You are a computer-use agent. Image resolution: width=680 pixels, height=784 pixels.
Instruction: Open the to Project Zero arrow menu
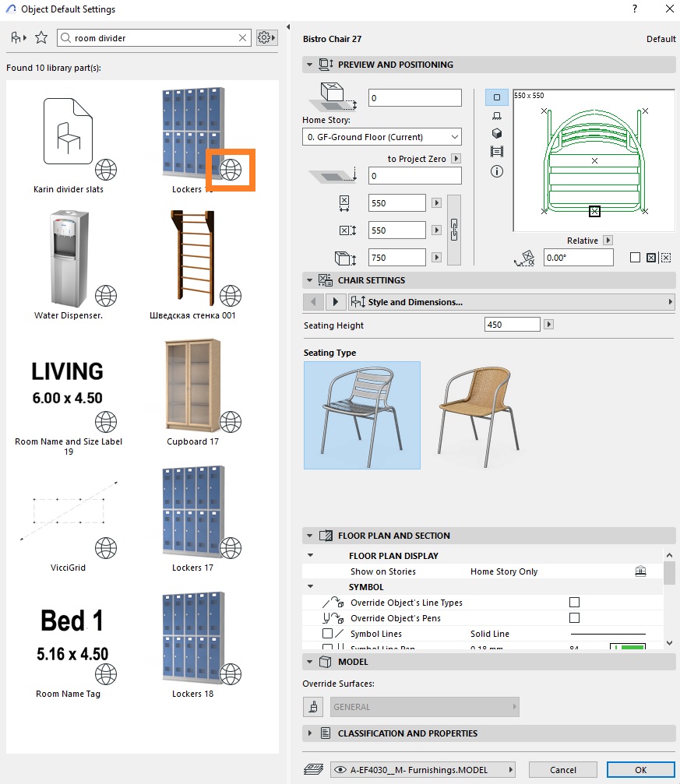coord(456,159)
